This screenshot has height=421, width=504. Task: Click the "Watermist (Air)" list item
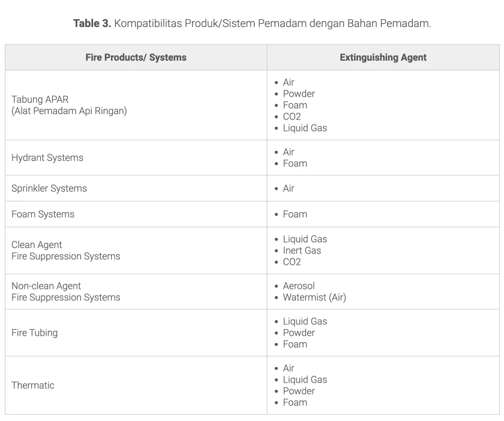[314, 297]
